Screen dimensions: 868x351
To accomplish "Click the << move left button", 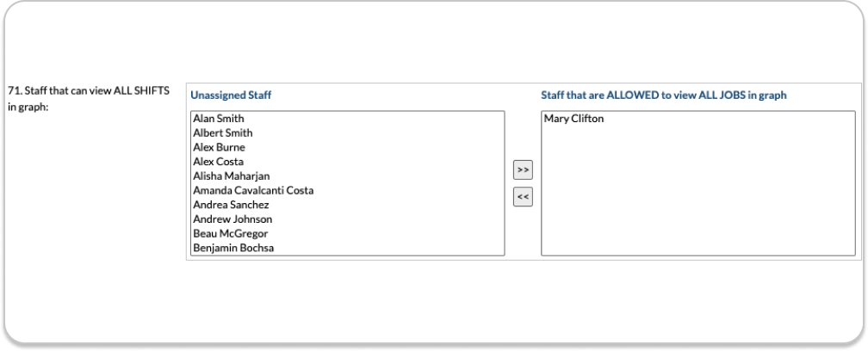I will (522, 198).
